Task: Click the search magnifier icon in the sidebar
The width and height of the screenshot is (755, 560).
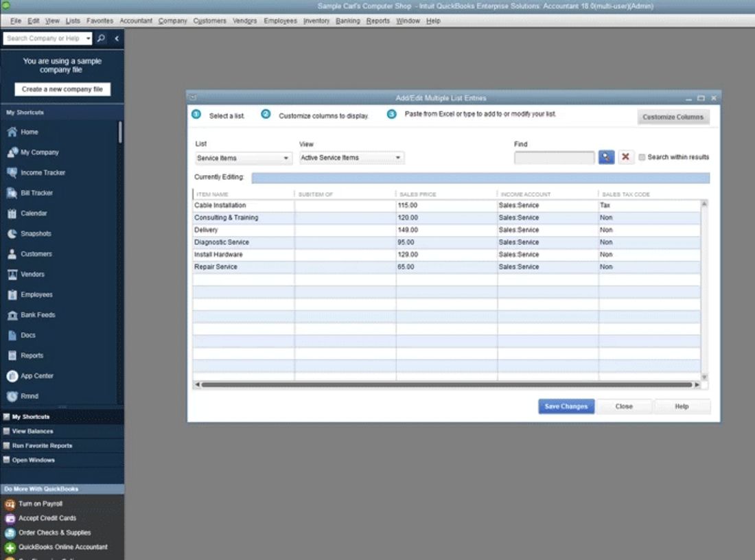Action: (x=101, y=38)
